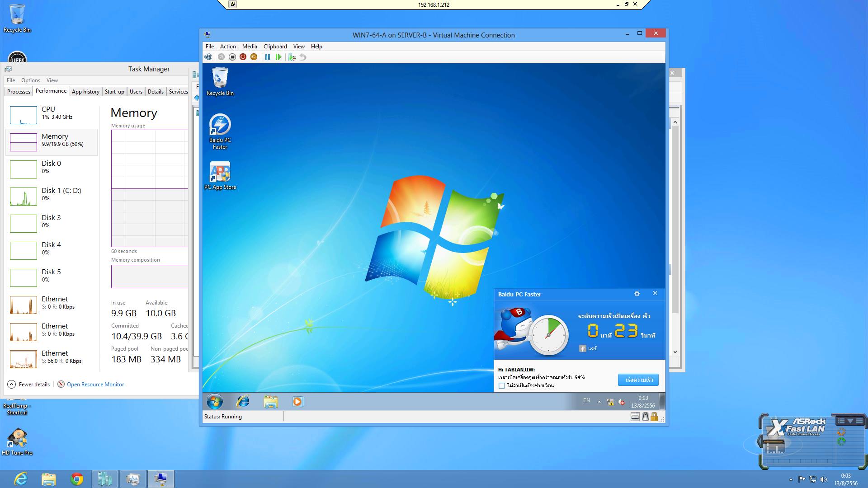The image size is (868, 488).
Task: Click the green Reset VM icon
Action: pos(278,57)
